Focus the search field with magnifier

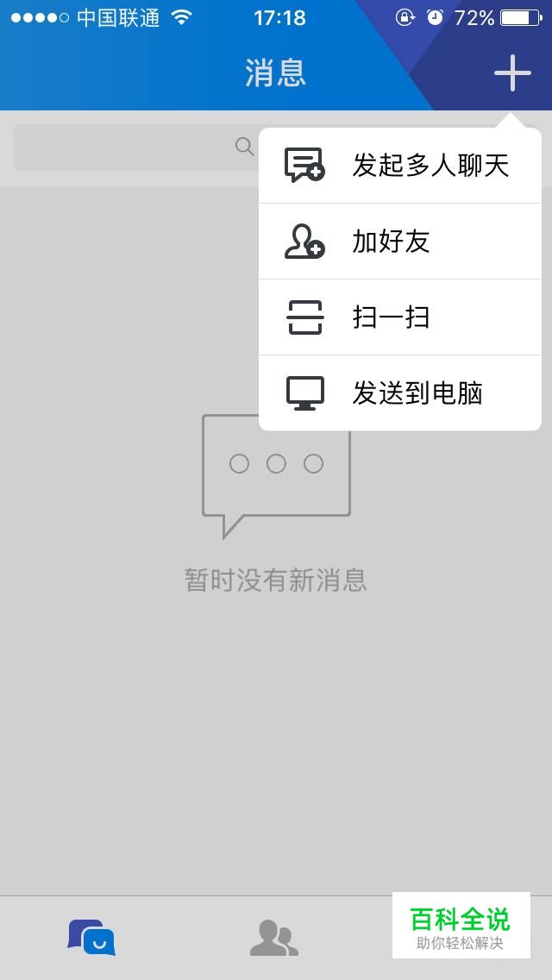tap(136, 148)
